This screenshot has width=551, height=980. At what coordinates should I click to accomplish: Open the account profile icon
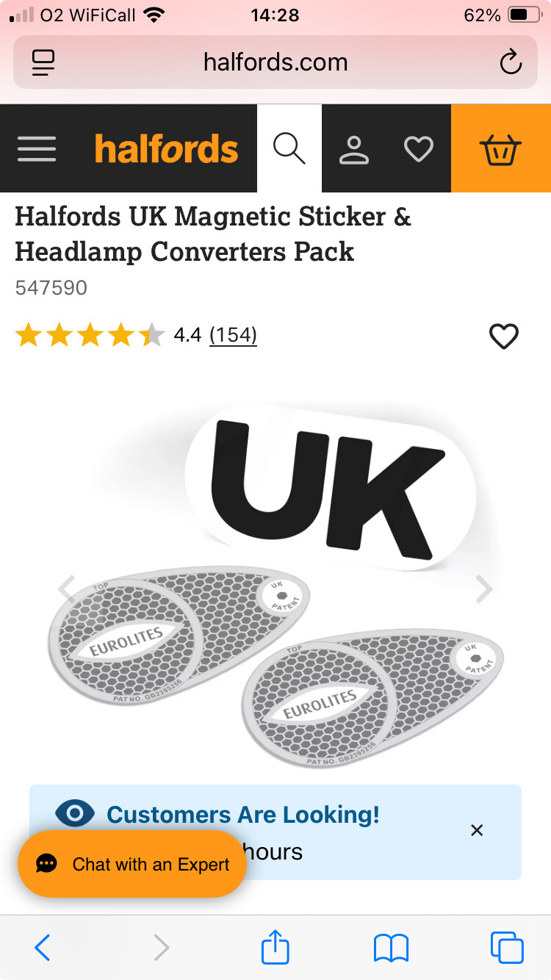click(x=354, y=149)
